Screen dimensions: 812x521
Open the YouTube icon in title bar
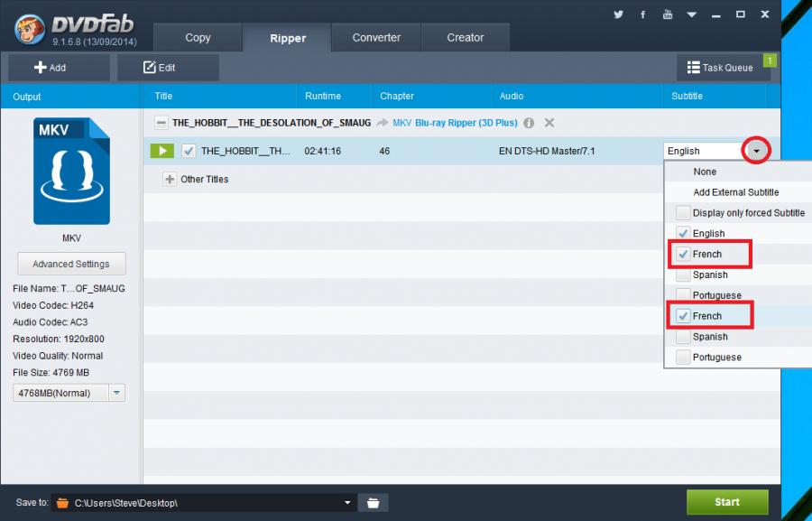[x=667, y=14]
